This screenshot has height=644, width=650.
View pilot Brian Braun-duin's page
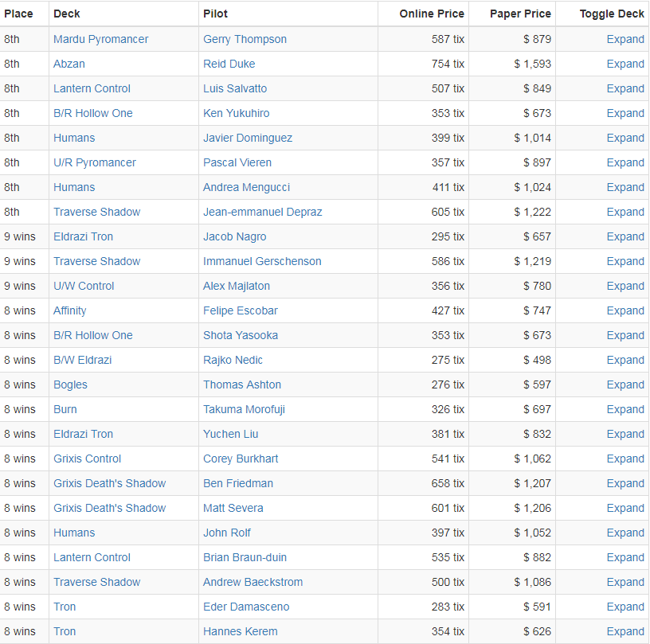point(245,557)
